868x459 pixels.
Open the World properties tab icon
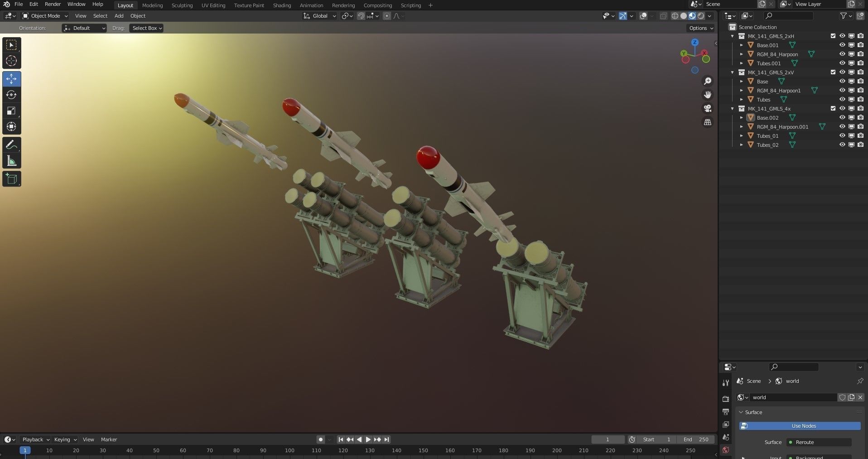point(726,450)
